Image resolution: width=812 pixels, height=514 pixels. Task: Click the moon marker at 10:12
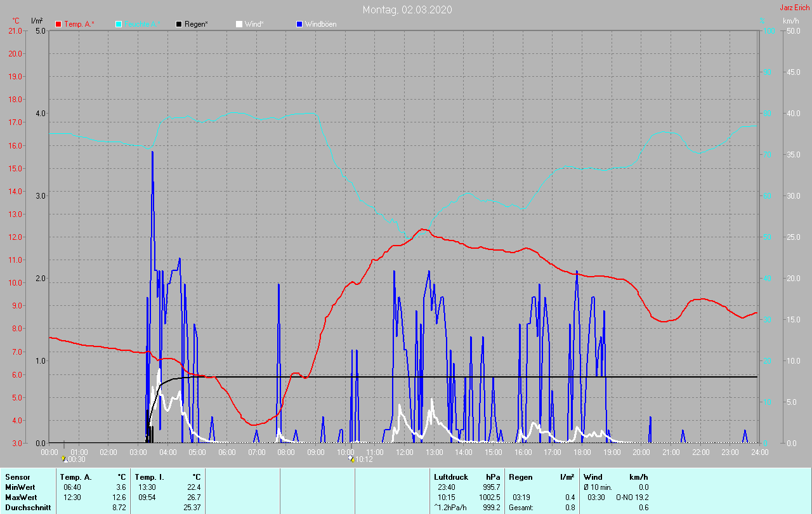click(x=351, y=458)
